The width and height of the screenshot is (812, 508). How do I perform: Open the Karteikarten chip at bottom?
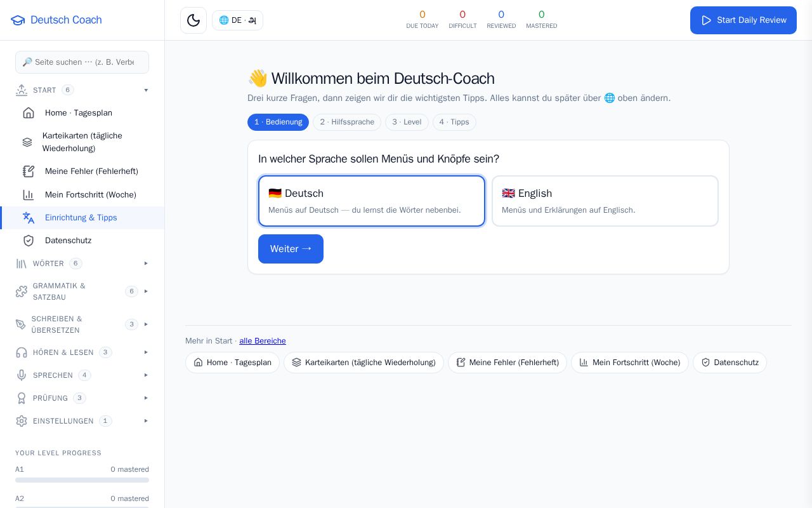pos(363,363)
